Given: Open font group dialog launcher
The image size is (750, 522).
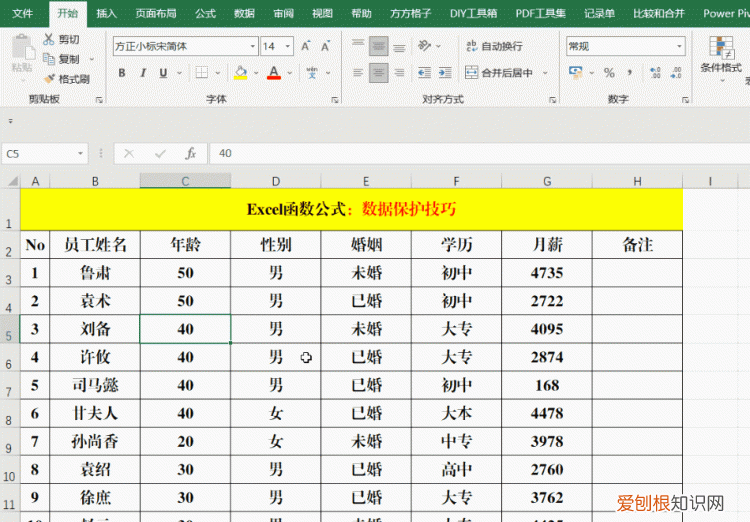Looking at the screenshot, I should tap(335, 100).
